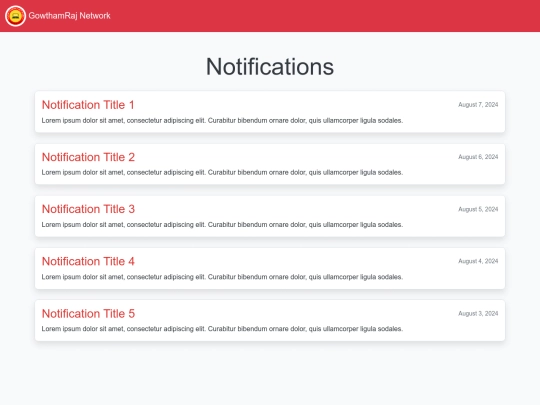Click the August 7, 2024 date
The image size is (540, 405).
pyautogui.click(x=478, y=105)
